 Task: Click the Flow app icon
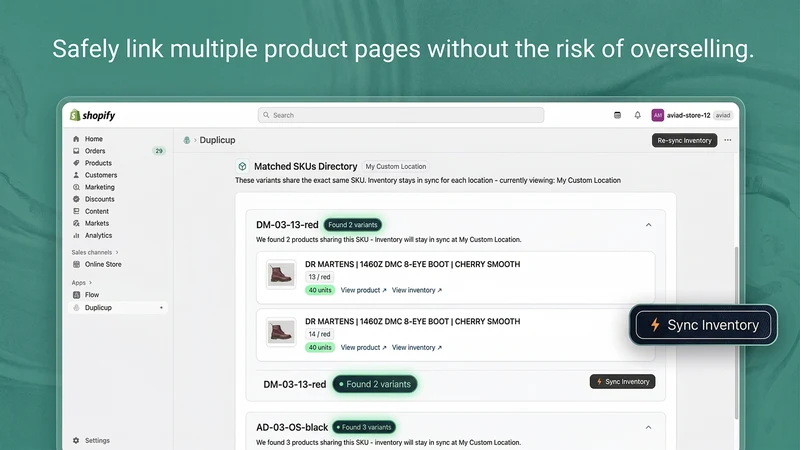coord(76,295)
